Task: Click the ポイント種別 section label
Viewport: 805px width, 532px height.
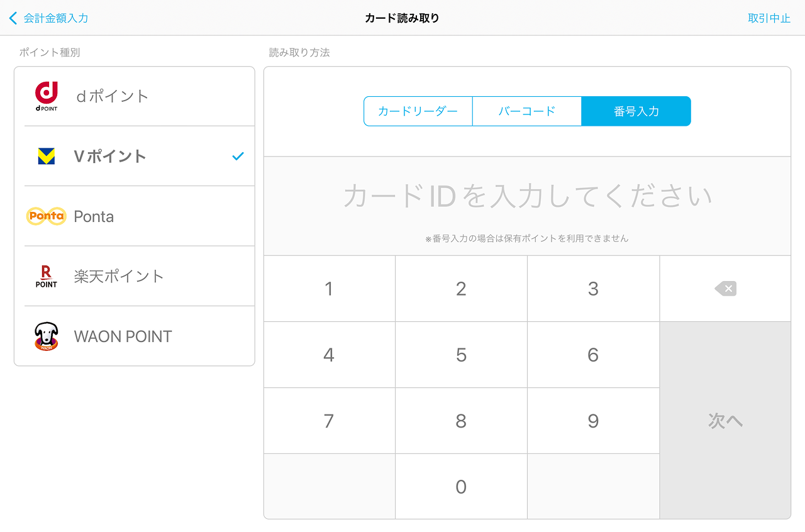Action: 50,52
